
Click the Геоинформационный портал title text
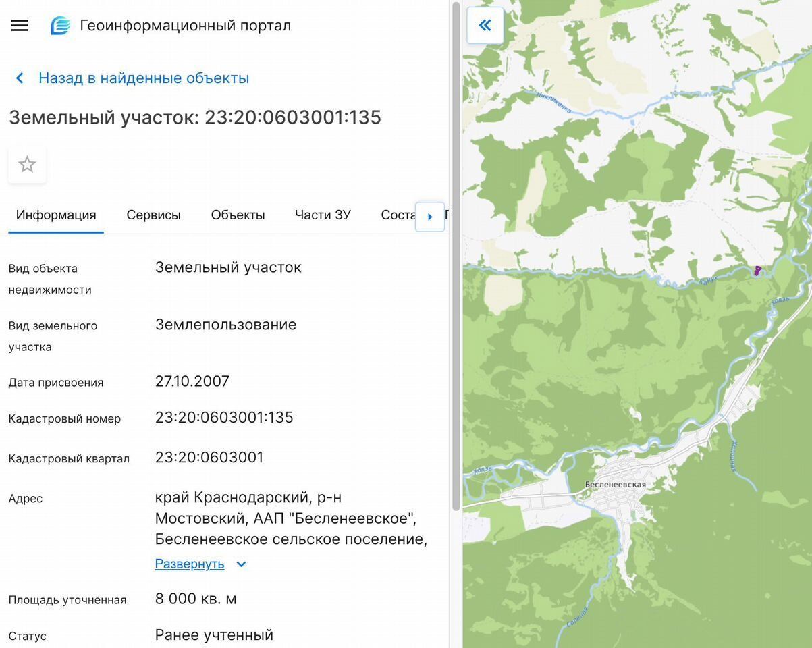click(x=186, y=26)
